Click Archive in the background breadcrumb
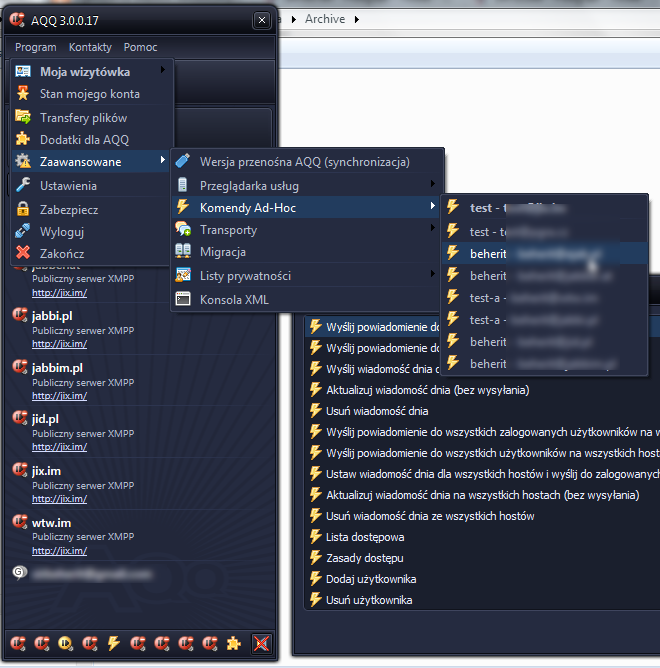 pyautogui.click(x=325, y=19)
